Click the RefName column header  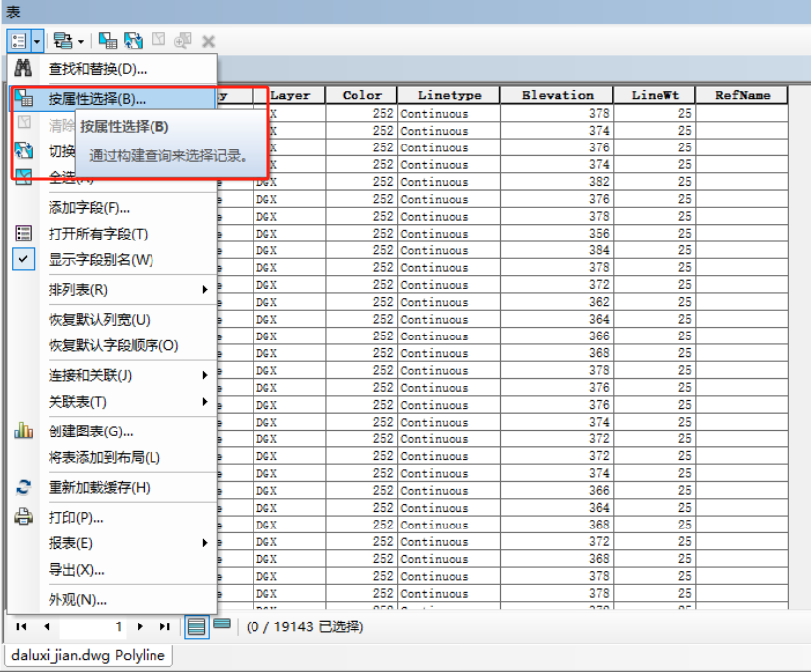pyautogui.click(x=743, y=95)
